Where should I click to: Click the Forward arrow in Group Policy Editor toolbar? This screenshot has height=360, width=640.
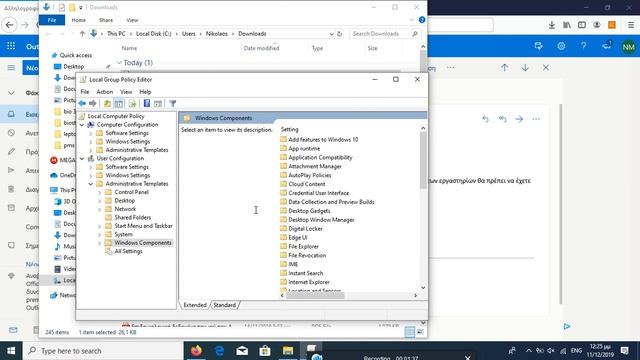coord(93,104)
